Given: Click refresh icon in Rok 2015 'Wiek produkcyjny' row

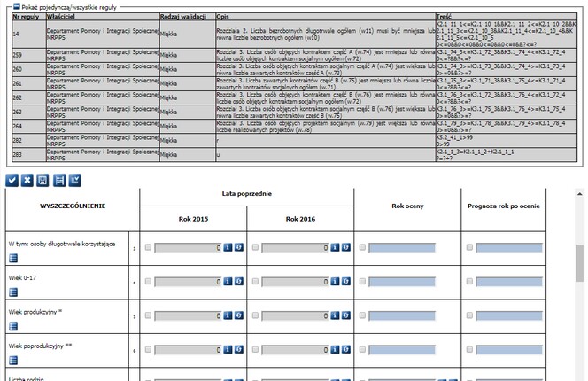Looking at the screenshot, I should pos(238,315).
